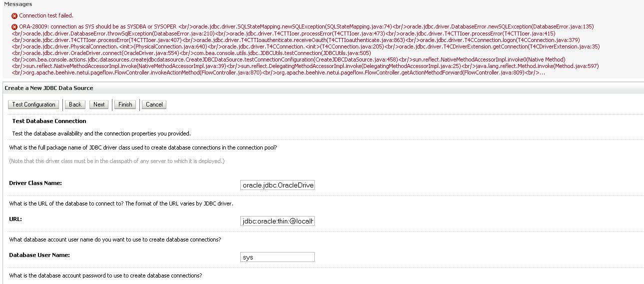Cancel the JDBC data source creation
The height and width of the screenshot is (284, 644).
[154, 104]
